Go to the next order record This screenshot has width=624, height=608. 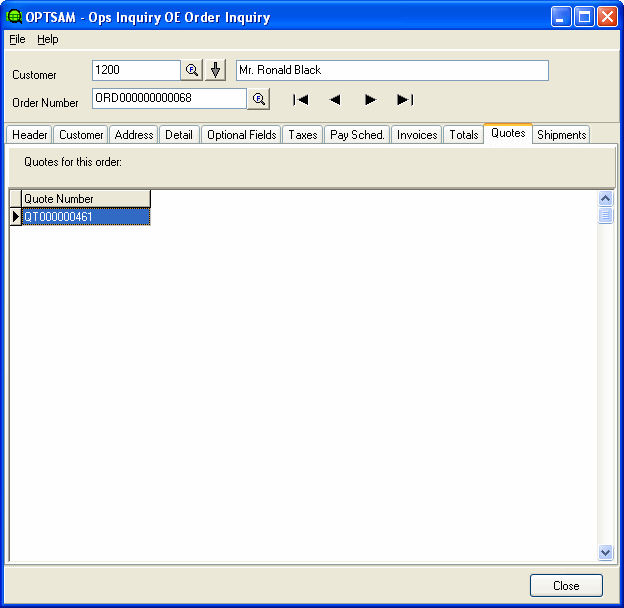[x=370, y=99]
